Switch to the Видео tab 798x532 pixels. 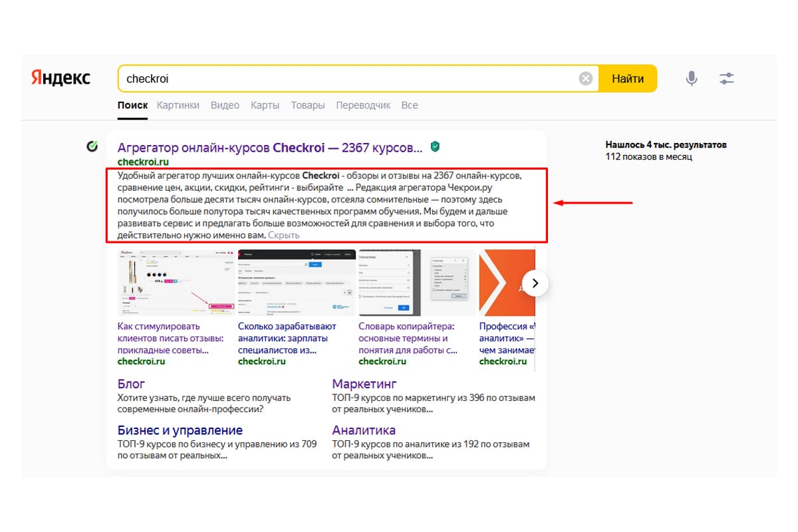pyautogui.click(x=225, y=105)
